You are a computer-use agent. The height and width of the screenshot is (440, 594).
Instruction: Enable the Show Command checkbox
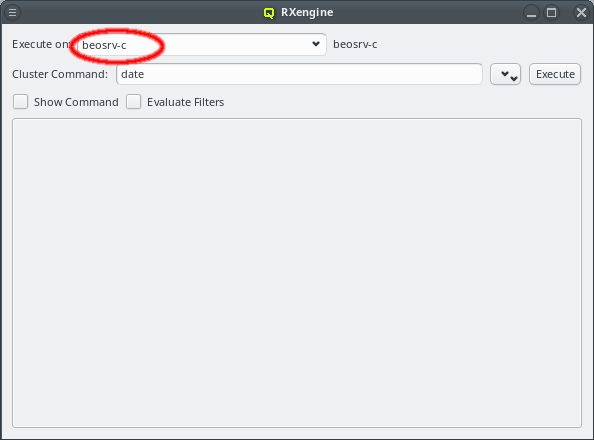click(x=20, y=102)
